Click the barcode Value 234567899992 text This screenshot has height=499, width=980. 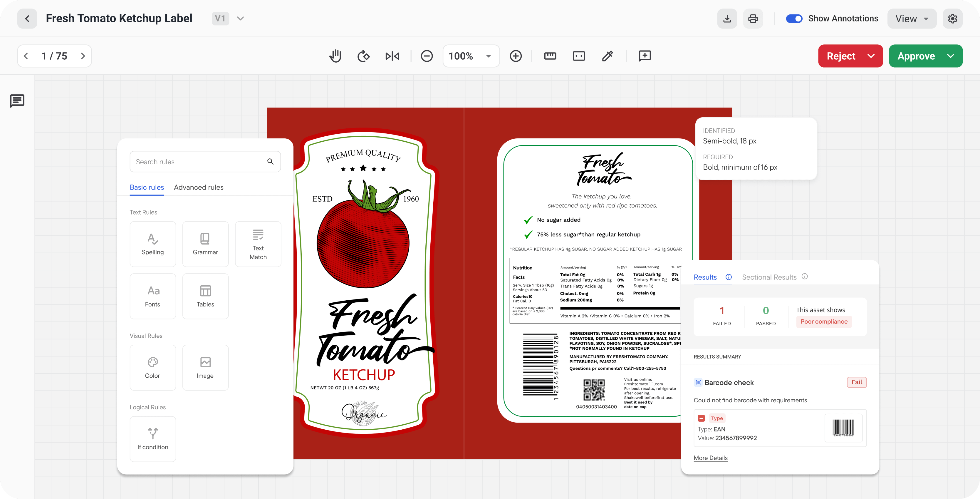727,438
